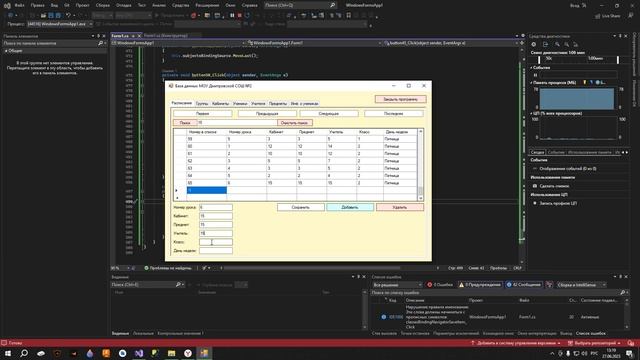The image size is (640, 360).
Task: Save all files via toolbar disk icon
Action: point(58,16)
